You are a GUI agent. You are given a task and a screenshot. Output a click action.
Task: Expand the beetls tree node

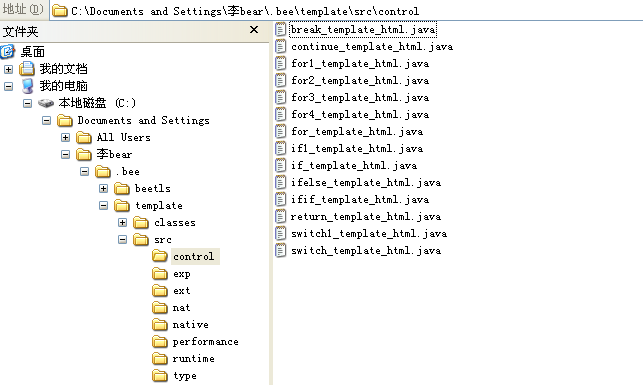(x=103, y=189)
